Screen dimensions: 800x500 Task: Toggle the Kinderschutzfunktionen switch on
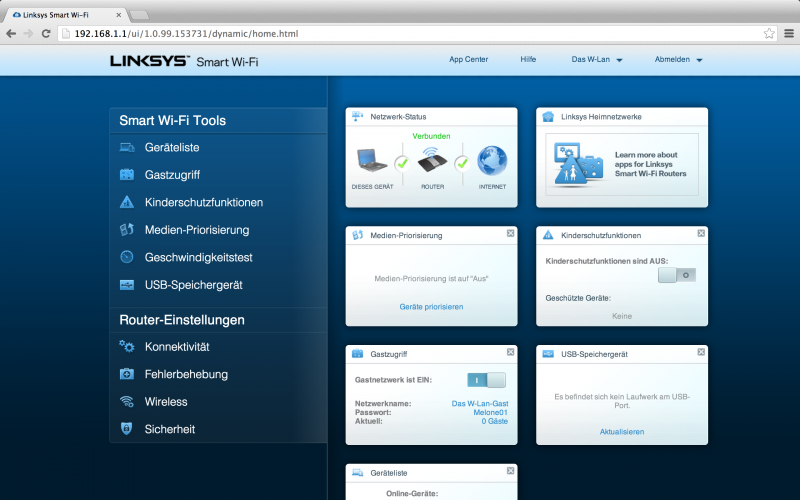click(x=677, y=275)
